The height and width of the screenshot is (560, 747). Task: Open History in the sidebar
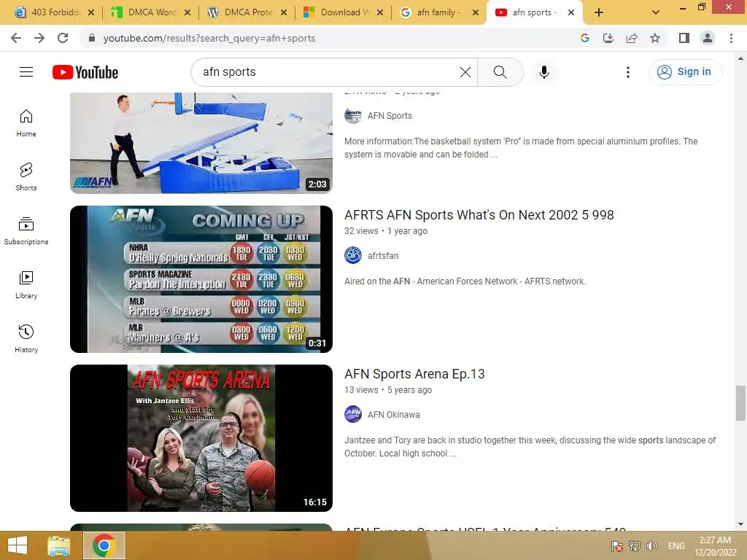(26, 338)
